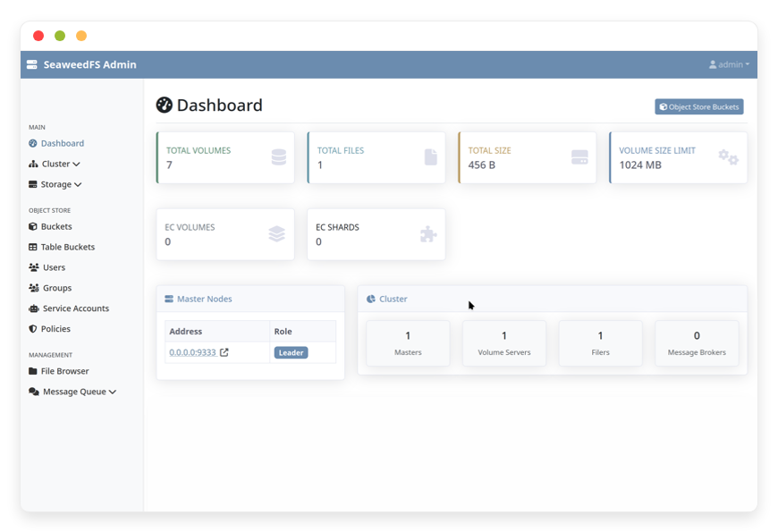Click the red window close button
This screenshot has width=778, height=532.
[38, 36]
